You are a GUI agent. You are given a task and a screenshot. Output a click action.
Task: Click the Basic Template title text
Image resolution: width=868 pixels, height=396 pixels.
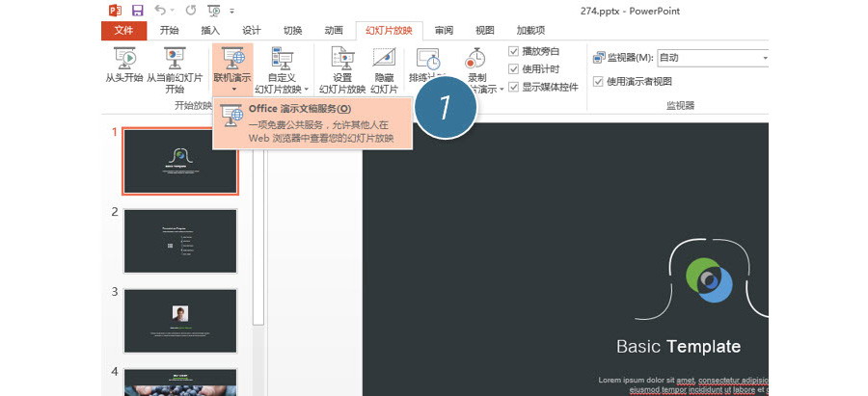pos(679,347)
